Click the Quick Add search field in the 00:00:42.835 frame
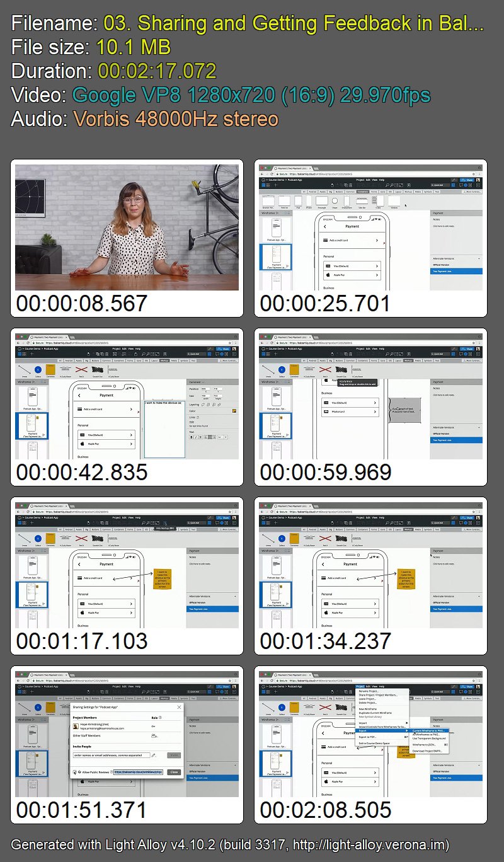The image size is (504, 862). tap(197, 353)
